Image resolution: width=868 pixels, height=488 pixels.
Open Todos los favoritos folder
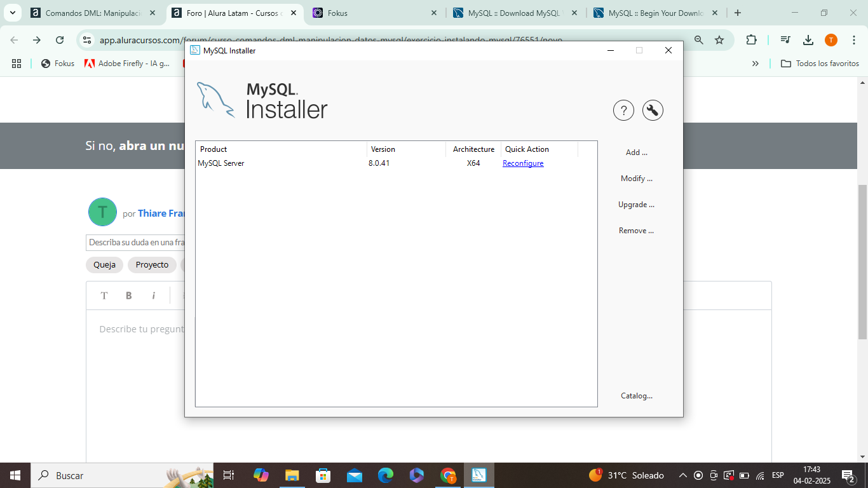tap(820, 64)
